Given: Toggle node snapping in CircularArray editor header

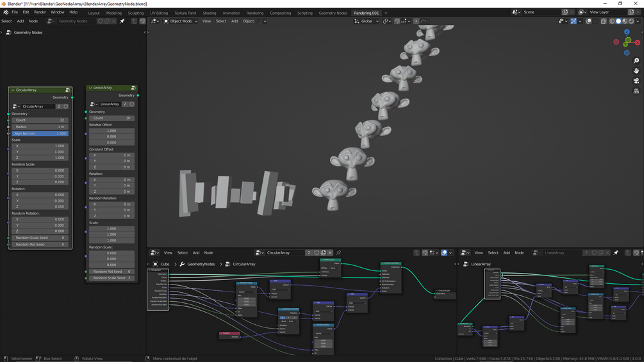Looking at the screenshot, I should pyautogui.click(x=425, y=253).
